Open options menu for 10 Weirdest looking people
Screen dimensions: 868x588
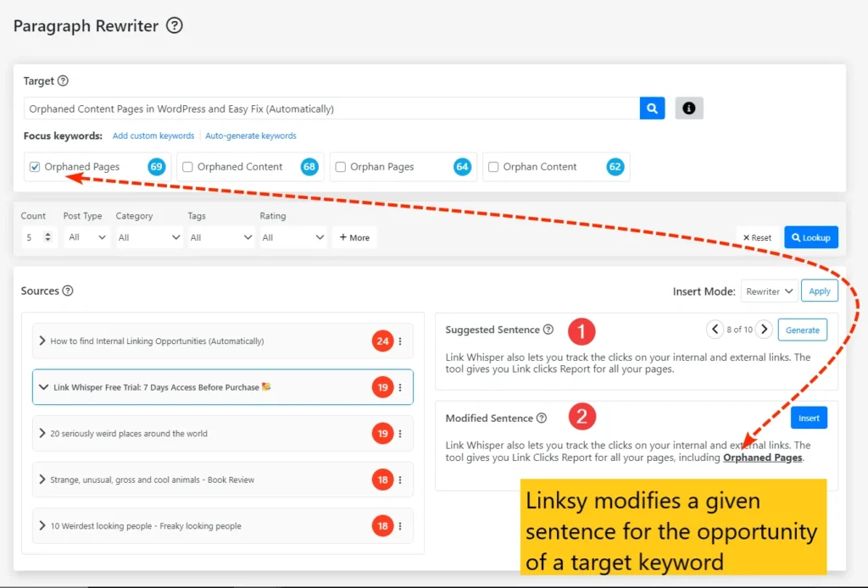[x=400, y=526]
